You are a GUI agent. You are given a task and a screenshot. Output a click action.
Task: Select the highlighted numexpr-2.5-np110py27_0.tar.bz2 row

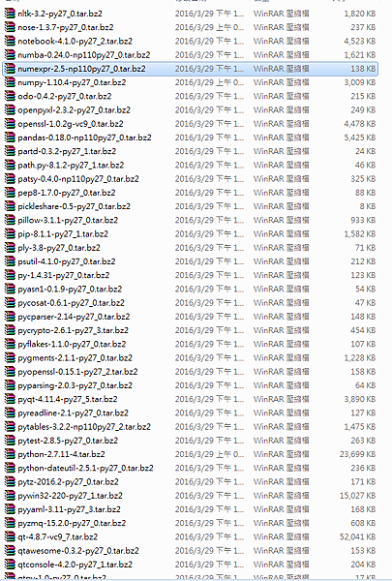(190, 69)
